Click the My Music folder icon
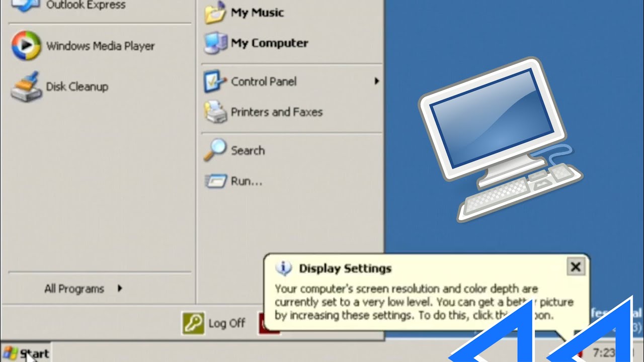The height and width of the screenshot is (362, 644). pyautogui.click(x=215, y=12)
